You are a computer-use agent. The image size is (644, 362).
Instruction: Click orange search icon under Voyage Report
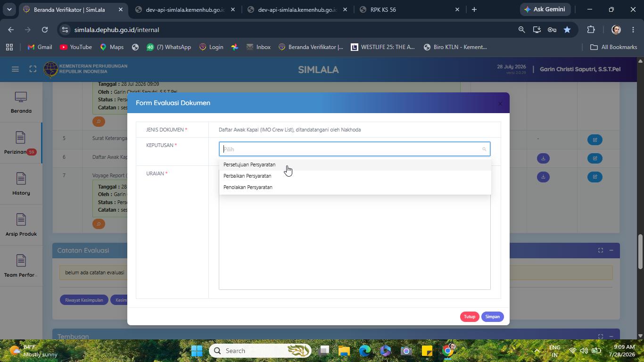[x=99, y=224]
